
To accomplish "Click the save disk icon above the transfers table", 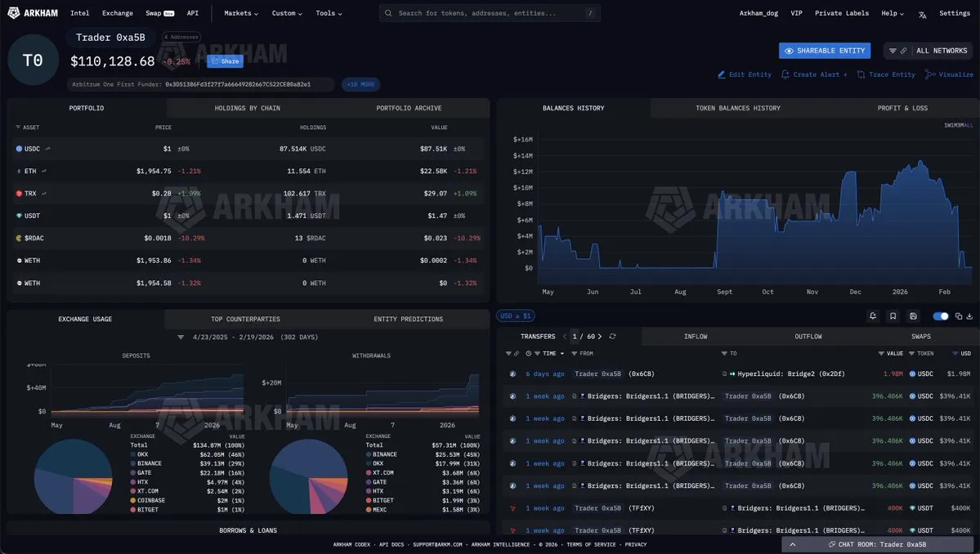I will (913, 316).
